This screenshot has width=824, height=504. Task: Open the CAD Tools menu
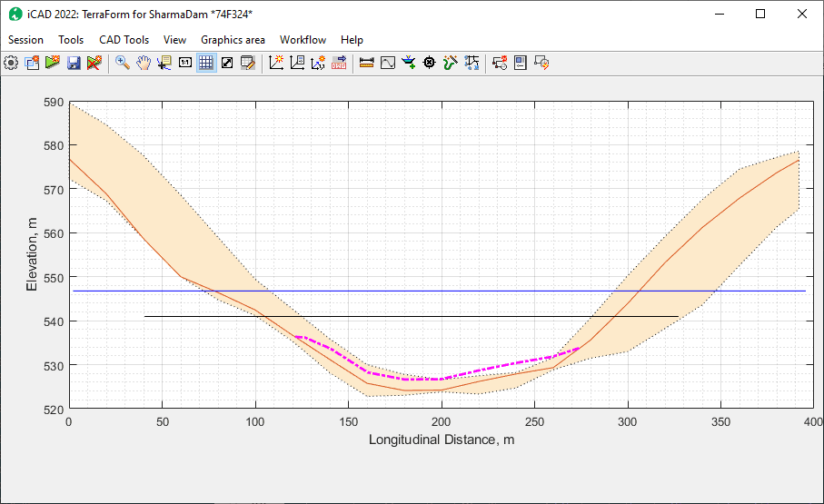click(x=124, y=40)
